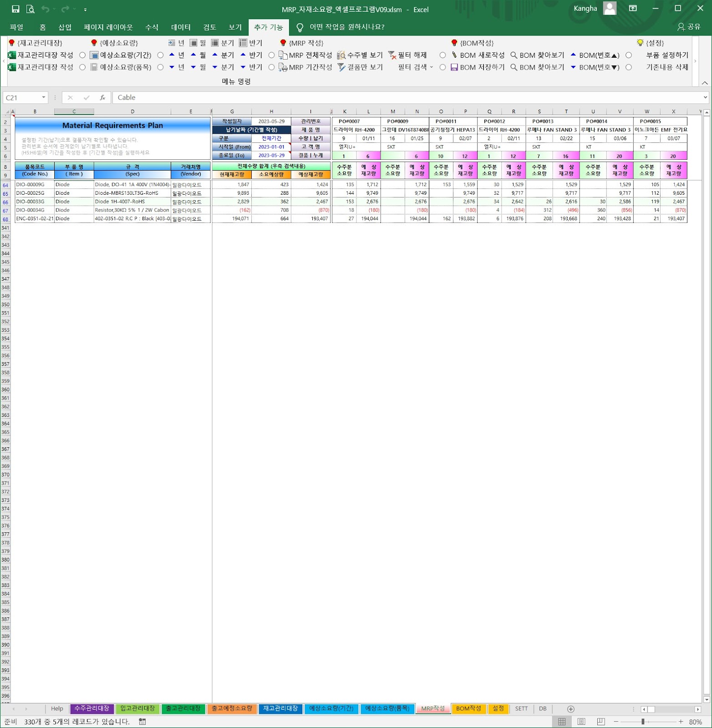Image resolution: width=712 pixels, height=728 pixels.
Task: Select radio circle left of 예상소요량(품목)
Action: pyautogui.click(x=82, y=67)
